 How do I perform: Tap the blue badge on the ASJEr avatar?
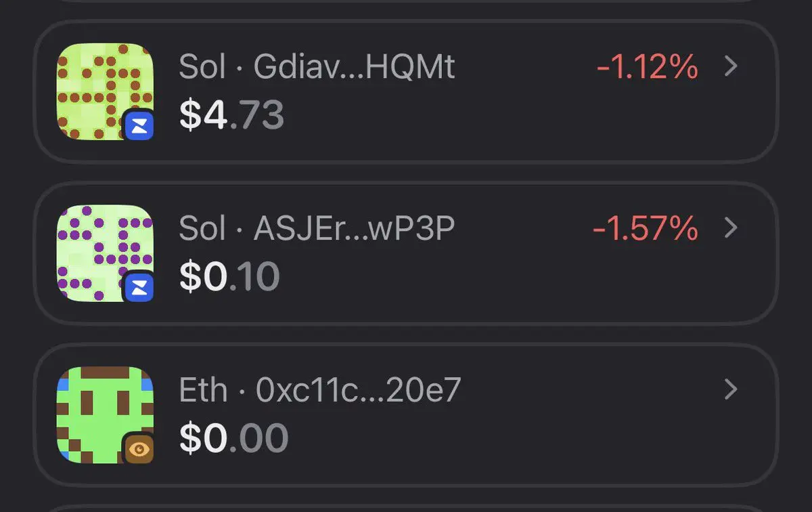tap(139, 287)
